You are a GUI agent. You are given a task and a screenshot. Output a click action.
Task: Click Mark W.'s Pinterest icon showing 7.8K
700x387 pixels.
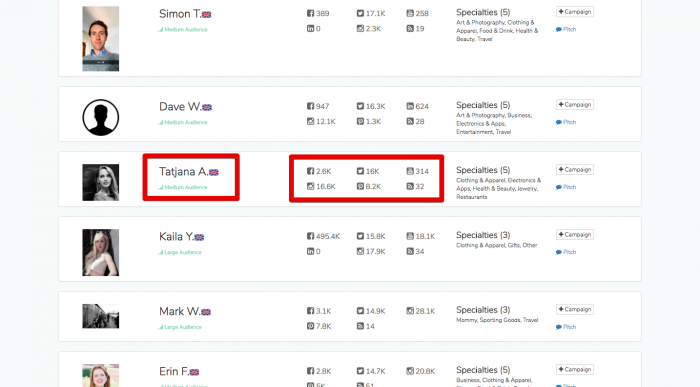(310, 326)
